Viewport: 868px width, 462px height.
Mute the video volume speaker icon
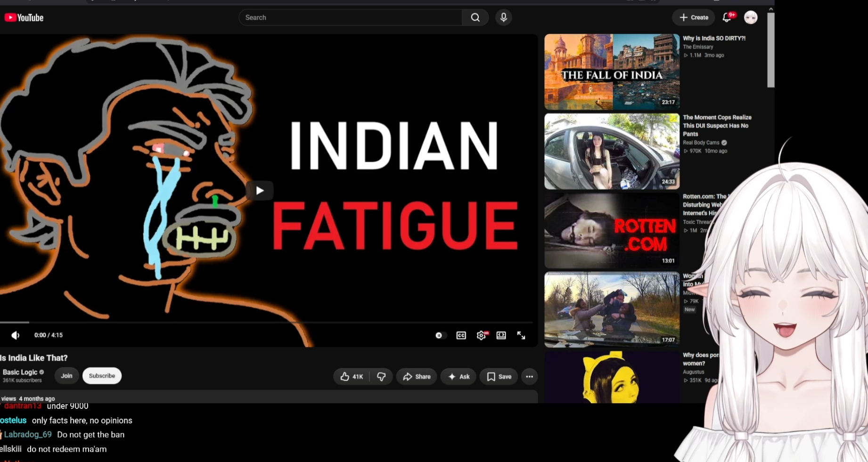click(x=16, y=335)
